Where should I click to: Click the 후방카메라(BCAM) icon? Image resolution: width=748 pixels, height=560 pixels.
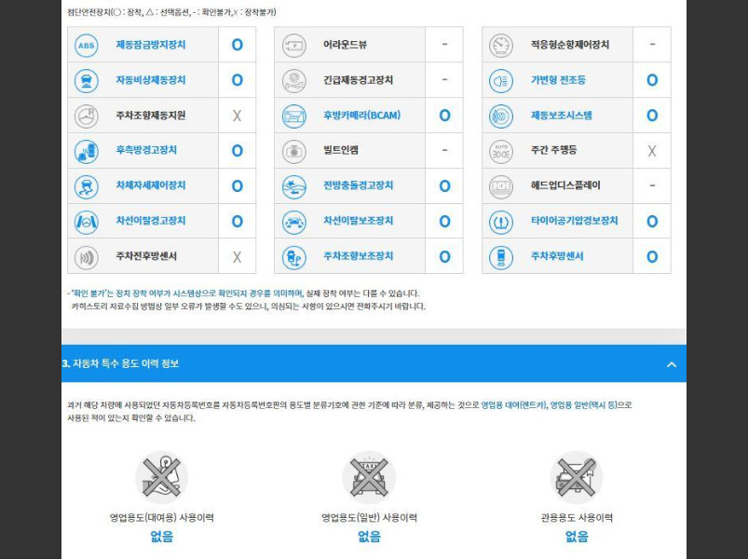coord(293,116)
